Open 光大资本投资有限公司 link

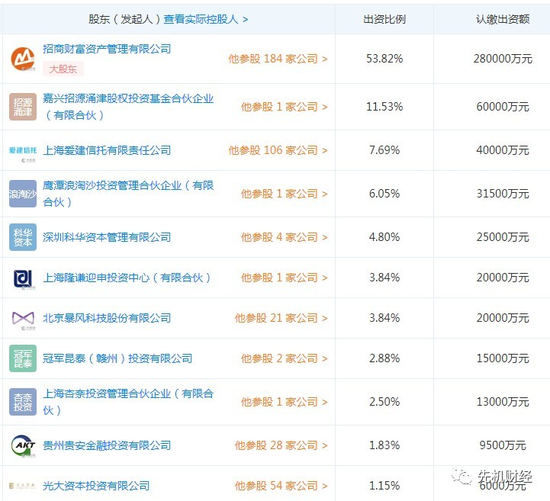(x=96, y=486)
